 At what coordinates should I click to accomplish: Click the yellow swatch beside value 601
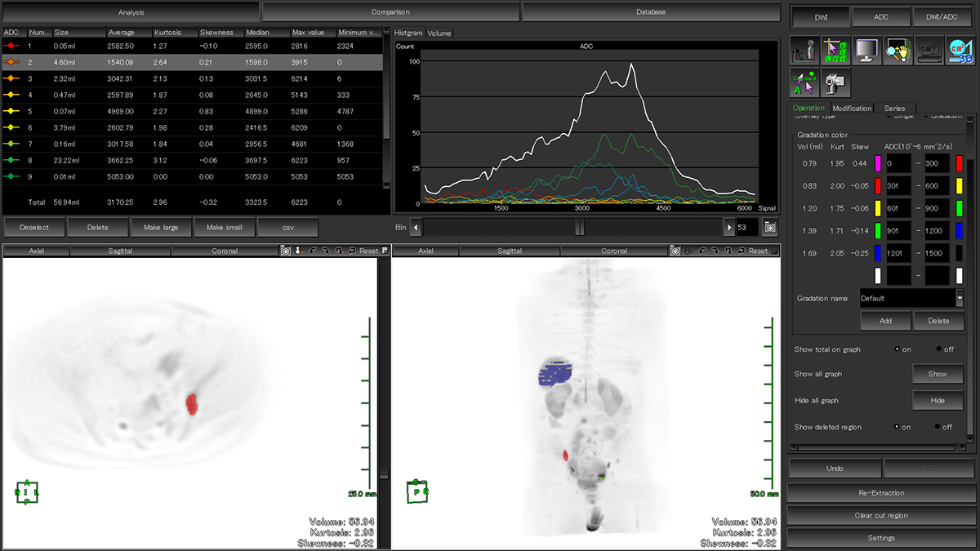[x=877, y=208]
